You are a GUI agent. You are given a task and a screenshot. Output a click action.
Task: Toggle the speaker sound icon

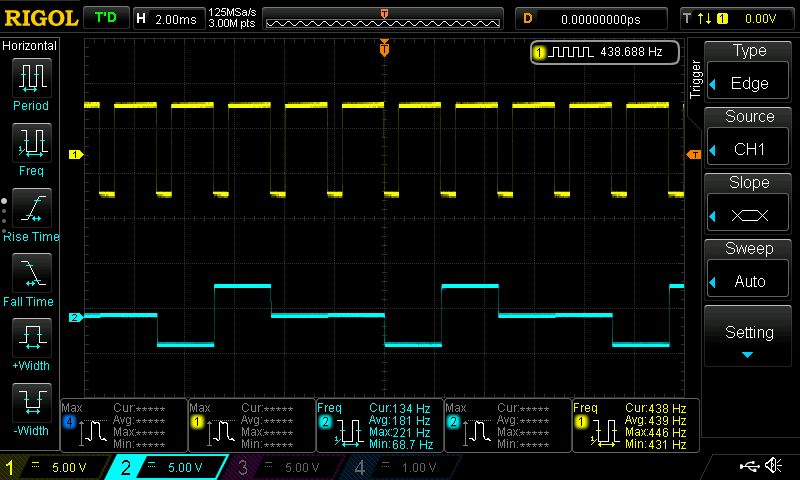(772, 466)
